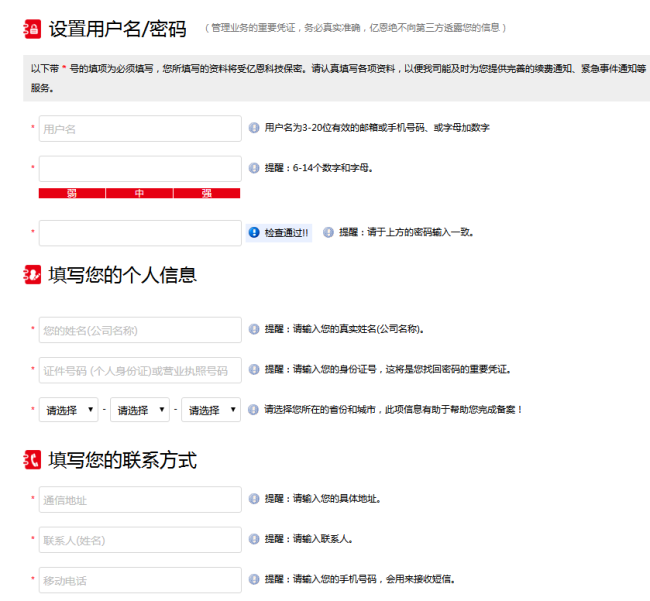This screenshot has width=650, height=601.
Task: Click the info icon beside mobile phone hint
Action: pyautogui.click(x=253, y=579)
